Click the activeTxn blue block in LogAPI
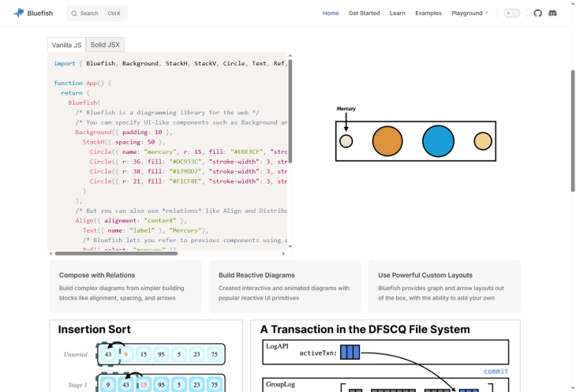 (350, 352)
